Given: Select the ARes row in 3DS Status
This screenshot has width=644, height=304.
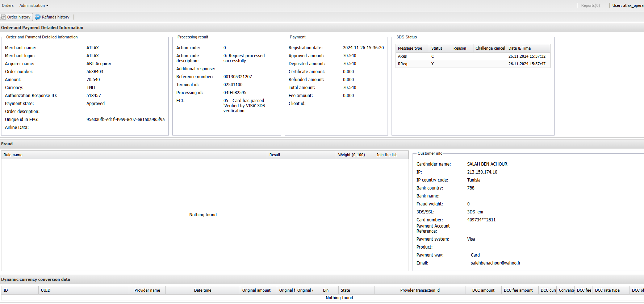Looking at the screenshot, I should coord(402,56).
